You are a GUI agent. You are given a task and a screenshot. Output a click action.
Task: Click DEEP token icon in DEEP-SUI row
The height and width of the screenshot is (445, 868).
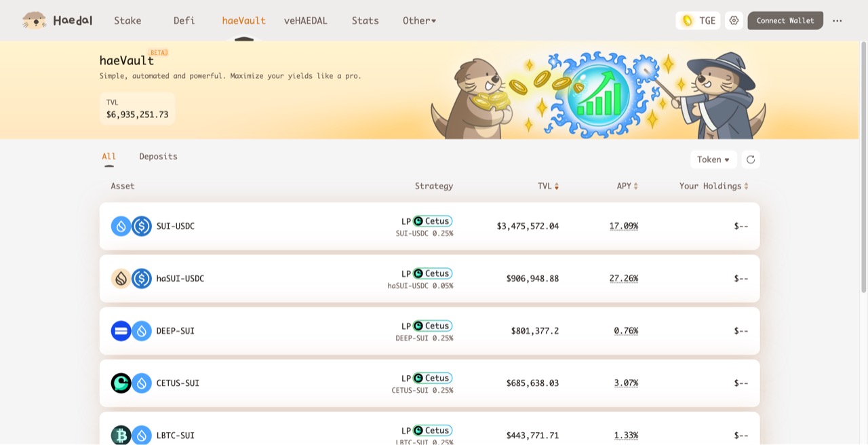121,330
